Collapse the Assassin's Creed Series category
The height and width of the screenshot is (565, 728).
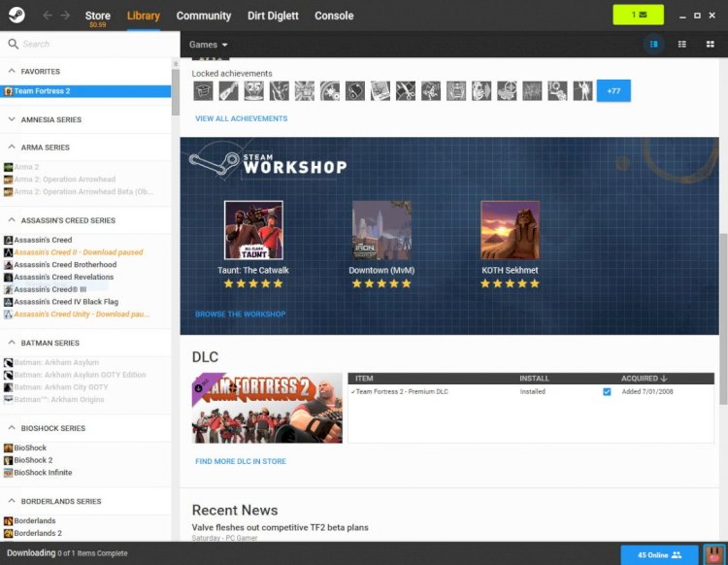pos(12,220)
